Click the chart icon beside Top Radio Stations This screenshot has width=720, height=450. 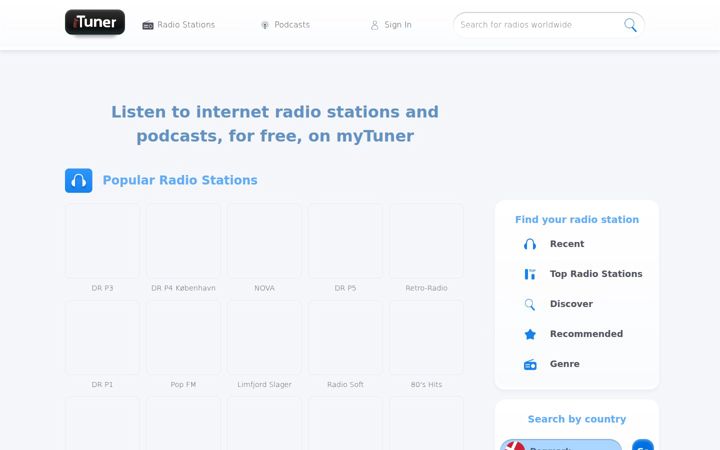pyautogui.click(x=530, y=274)
